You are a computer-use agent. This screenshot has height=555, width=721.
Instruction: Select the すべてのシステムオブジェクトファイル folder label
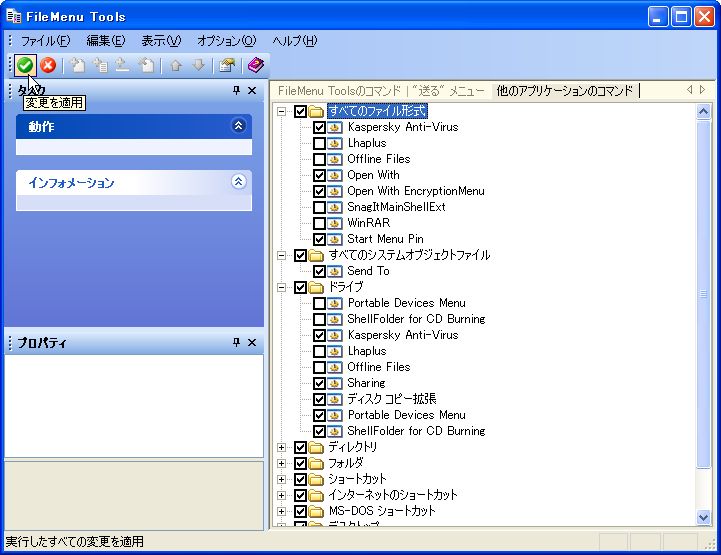[409, 255]
